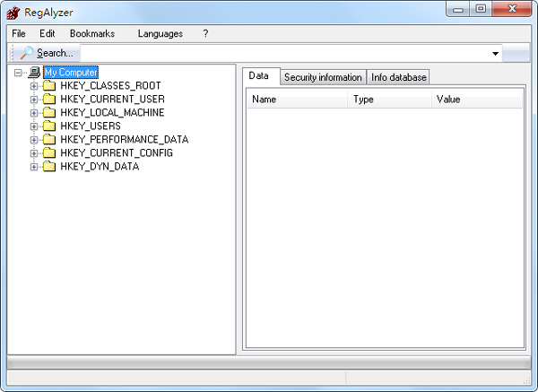
Task: Click the HKEY_DYN_DATA folder icon
Action: [x=49, y=167]
